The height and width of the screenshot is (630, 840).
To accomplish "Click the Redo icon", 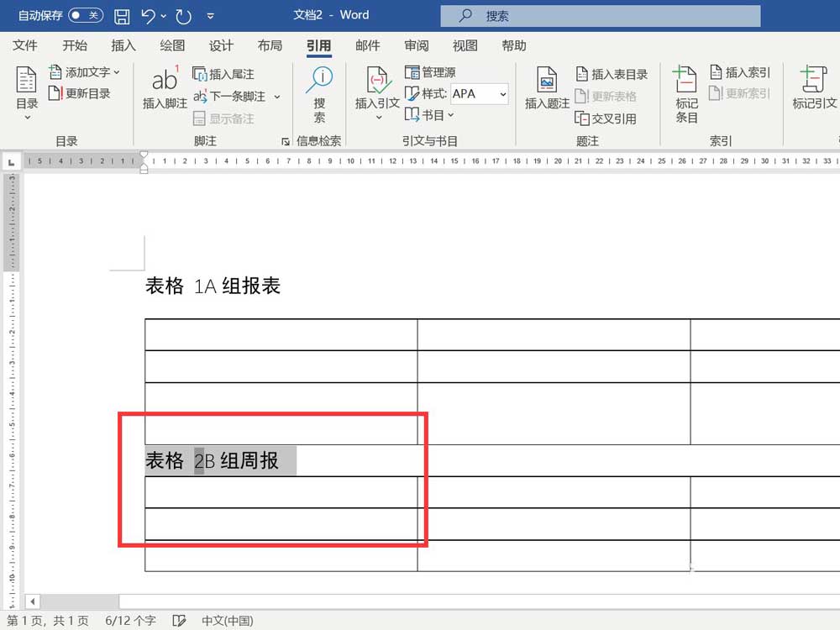I will (183, 17).
